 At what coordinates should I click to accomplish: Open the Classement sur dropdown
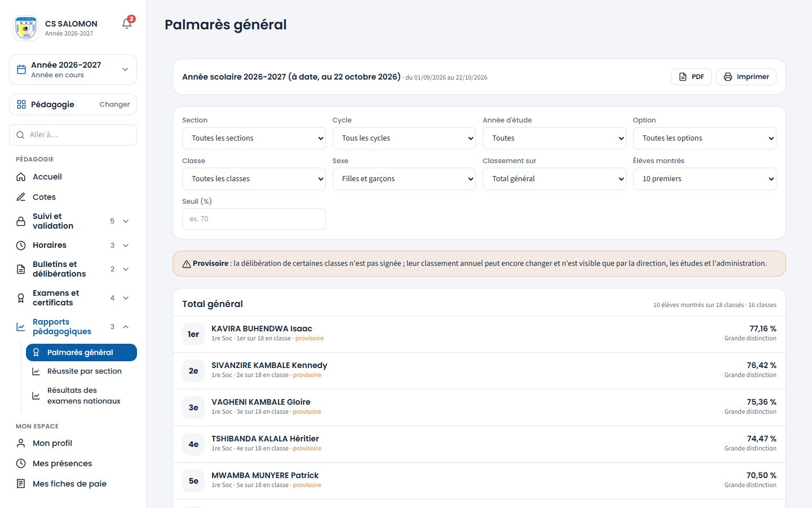[554, 179]
